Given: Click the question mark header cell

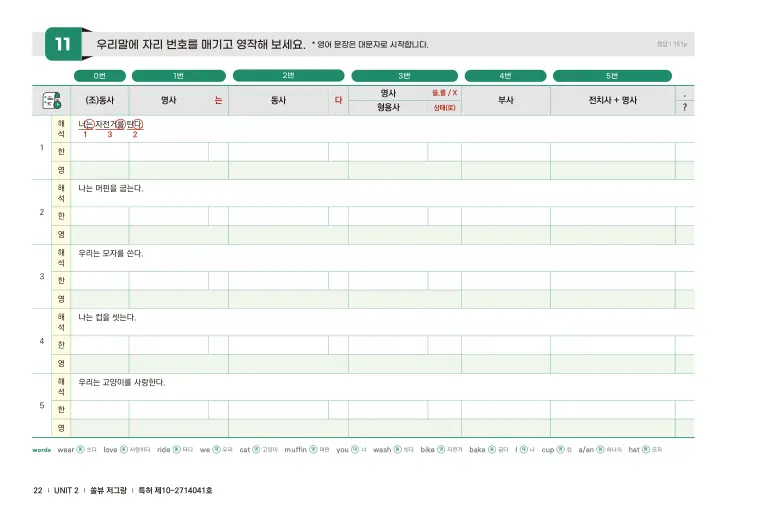Looking at the screenshot, I should tap(685, 108).
